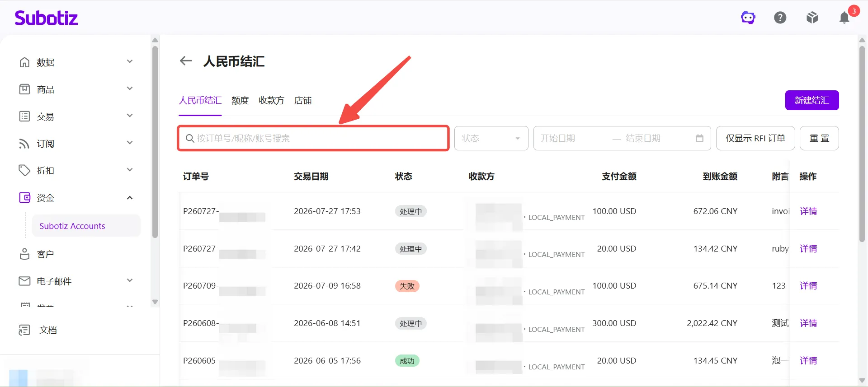Expand the 电子邮件 menu chevron

130,280
